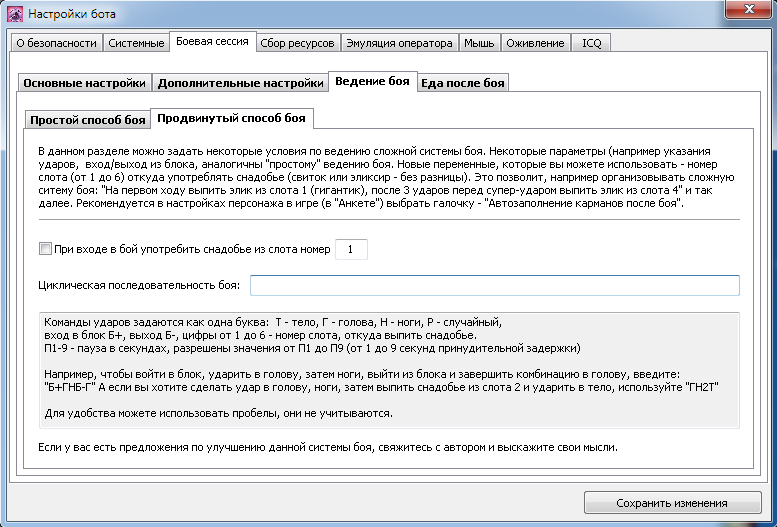Select the 'Ведение боя' sub-tab

(x=373, y=81)
